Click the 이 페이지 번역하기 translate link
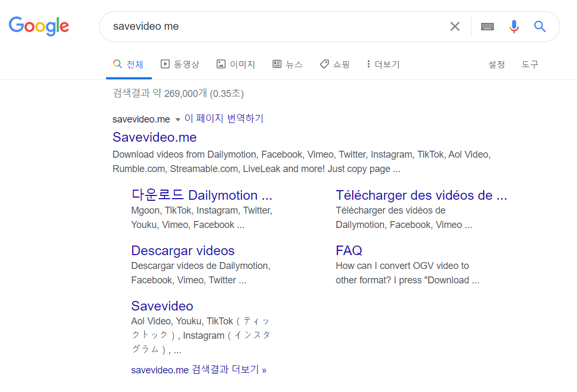 [x=224, y=118]
